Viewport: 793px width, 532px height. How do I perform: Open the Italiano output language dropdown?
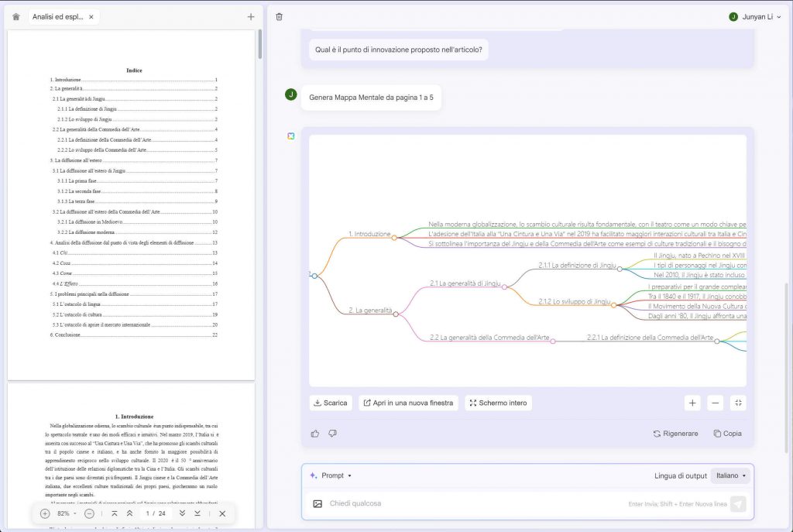tap(730, 475)
